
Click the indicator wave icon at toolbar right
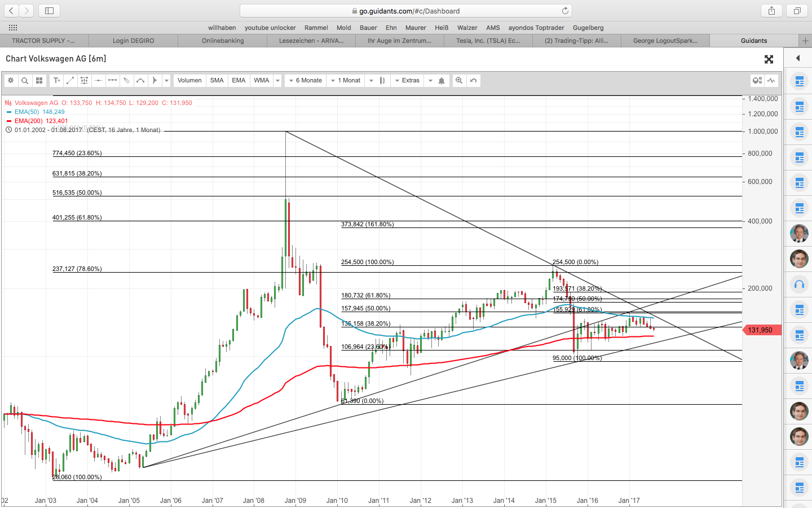[x=771, y=81]
